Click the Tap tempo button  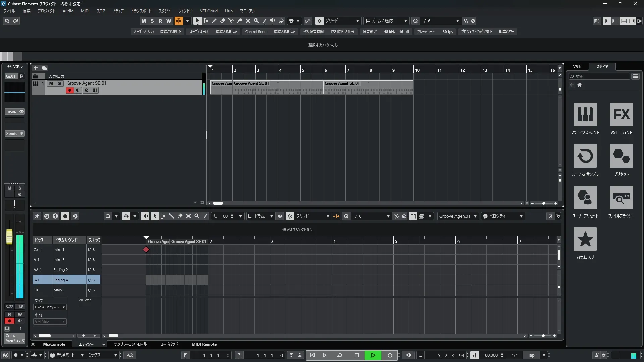coord(531,355)
